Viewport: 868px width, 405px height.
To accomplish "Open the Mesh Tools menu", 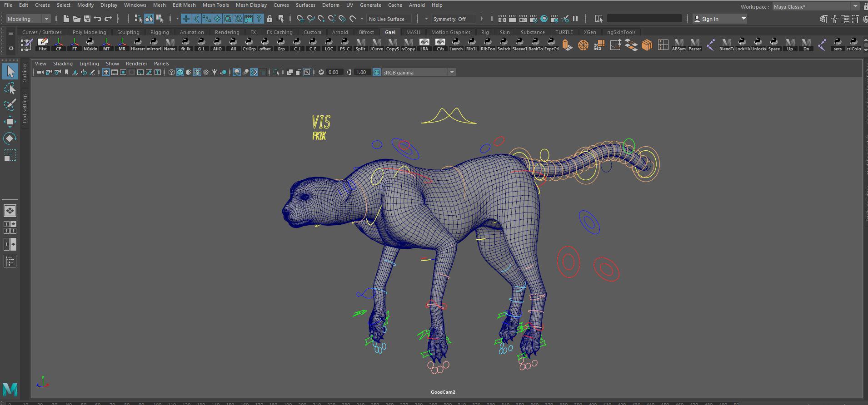I will 215,5.
